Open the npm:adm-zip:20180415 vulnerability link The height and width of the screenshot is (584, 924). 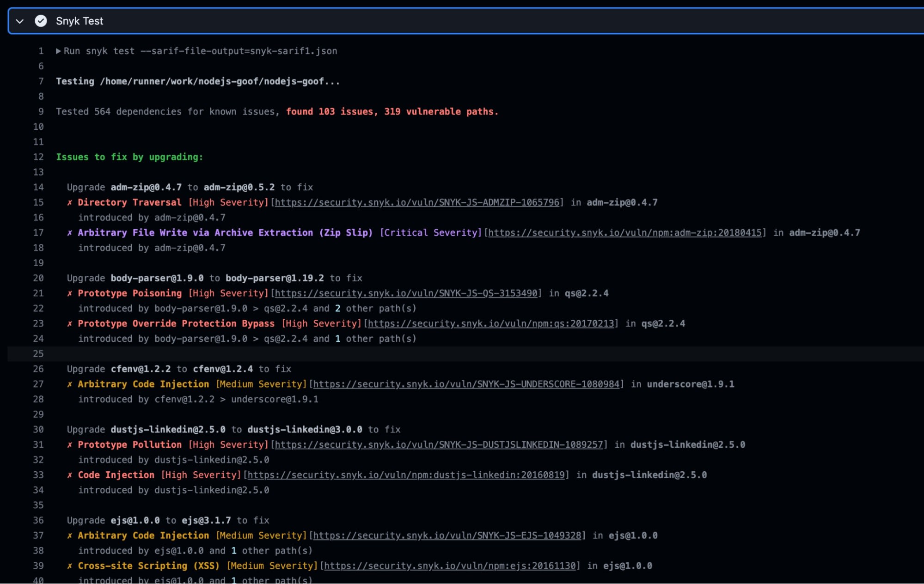click(x=625, y=233)
